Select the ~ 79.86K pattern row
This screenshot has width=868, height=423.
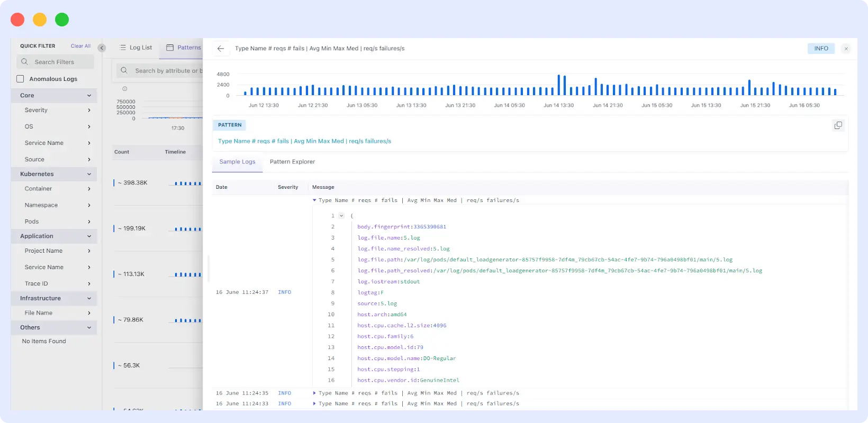pyautogui.click(x=158, y=320)
